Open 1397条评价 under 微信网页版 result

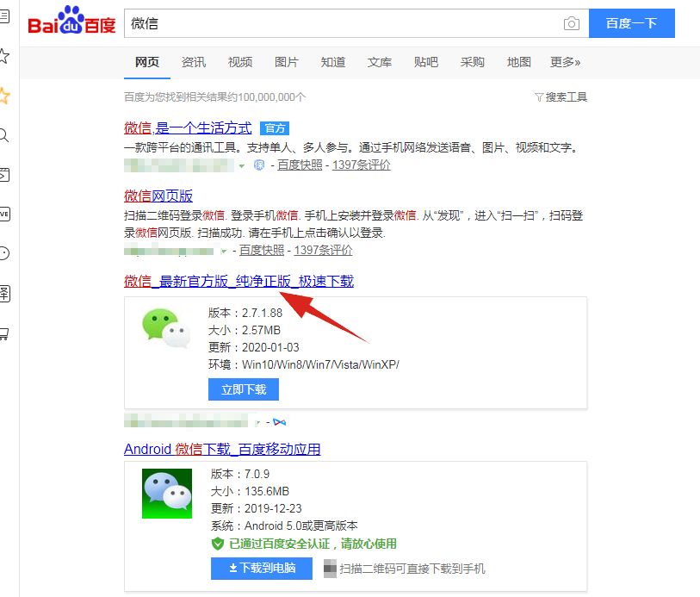pos(323,251)
